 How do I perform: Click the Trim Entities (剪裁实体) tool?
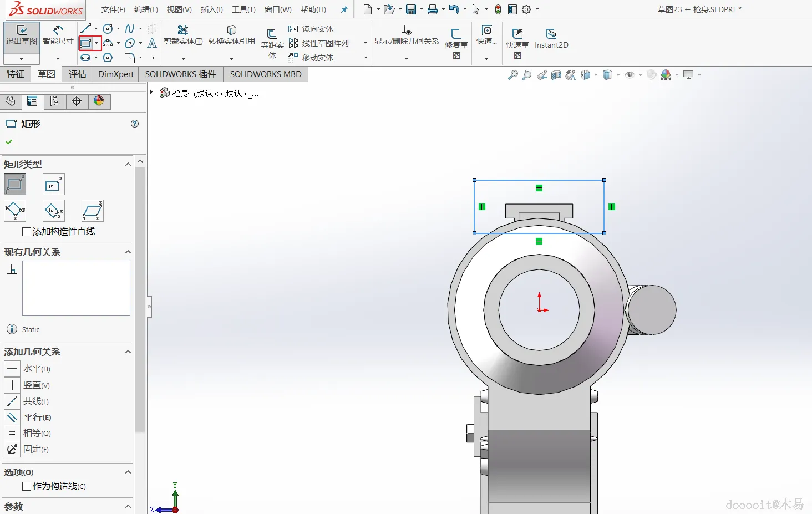pos(183,35)
